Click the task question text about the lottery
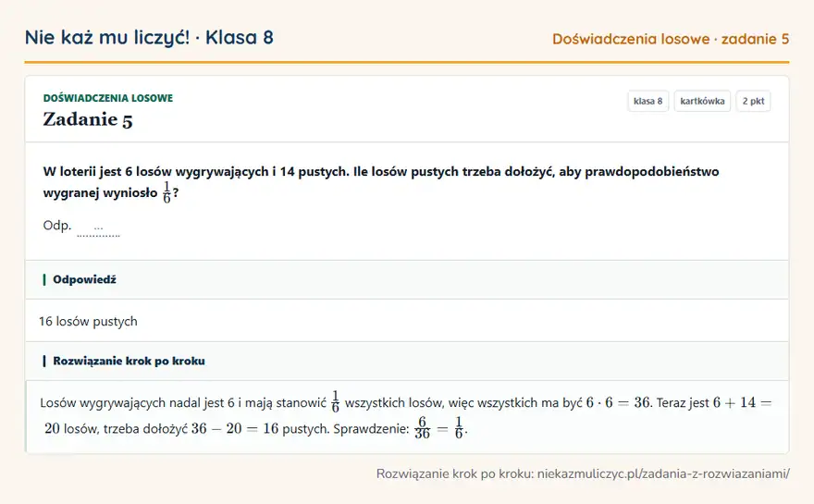 (x=381, y=182)
